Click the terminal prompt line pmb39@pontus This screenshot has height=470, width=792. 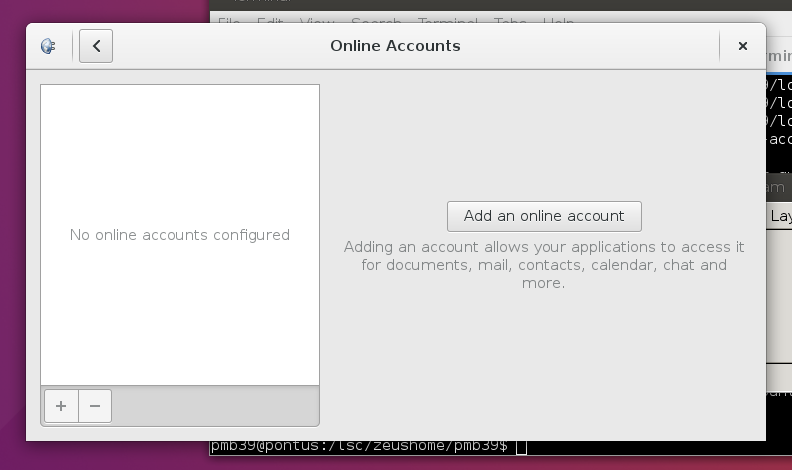358,446
